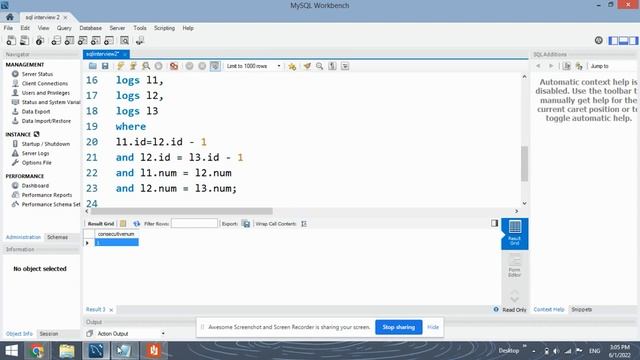
Task: Toggle auto-commit mode button
Action: (x=215, y=66)
